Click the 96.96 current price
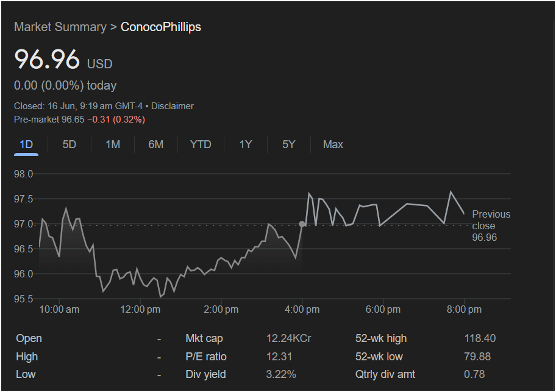 pos(47,59)
